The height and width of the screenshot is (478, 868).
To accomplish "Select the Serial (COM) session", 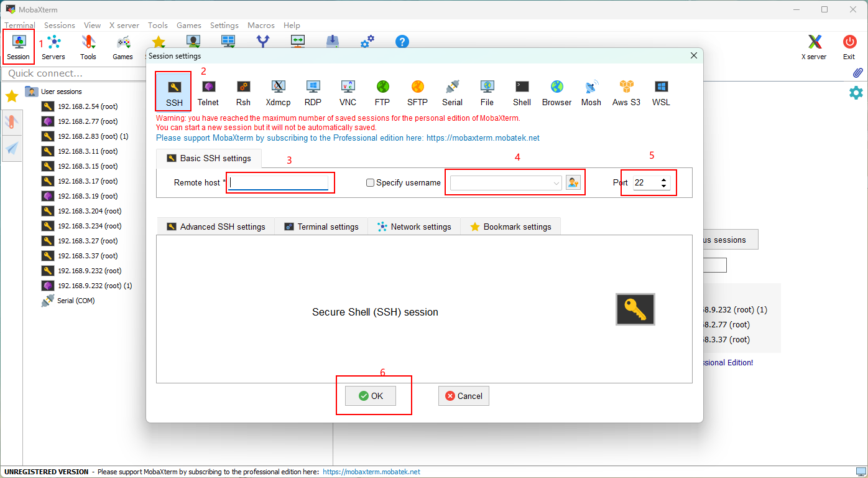I will click(x=68, y=301).
